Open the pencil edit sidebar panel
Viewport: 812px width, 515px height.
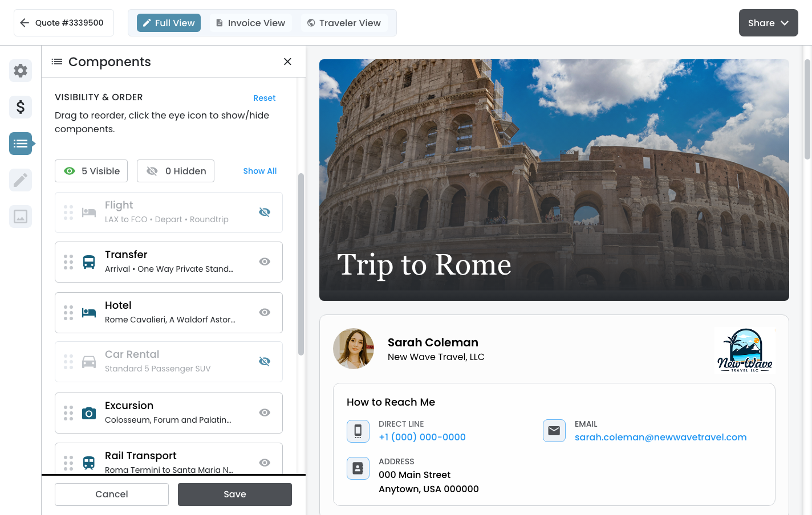click(21, 180)
